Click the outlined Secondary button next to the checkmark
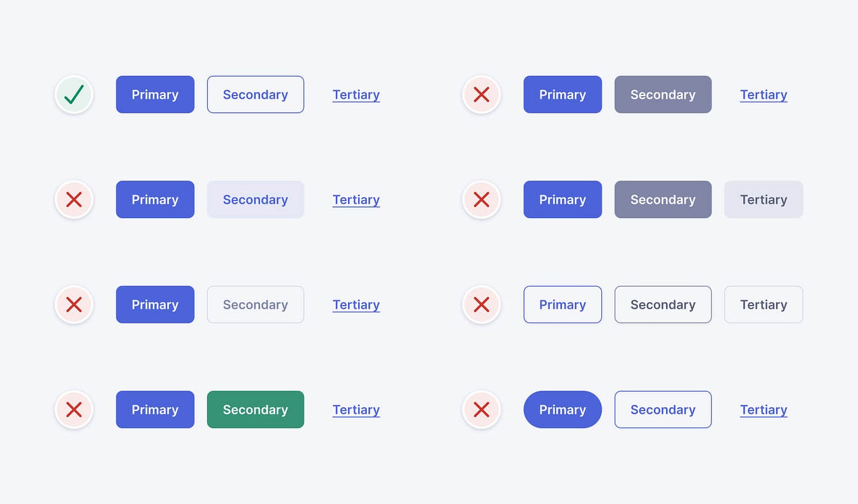The width and height of the screenshot is (858, 504). coord(255,94)
